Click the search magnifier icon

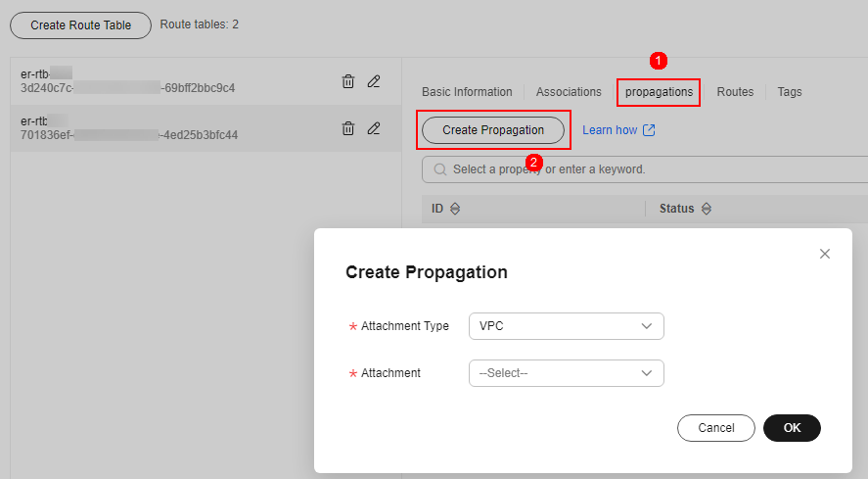[438, 169]
